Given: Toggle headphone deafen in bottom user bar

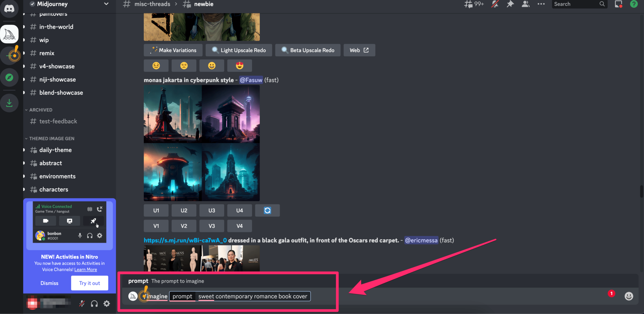Looking at the screenshot, I should click(x=94, y=304).
